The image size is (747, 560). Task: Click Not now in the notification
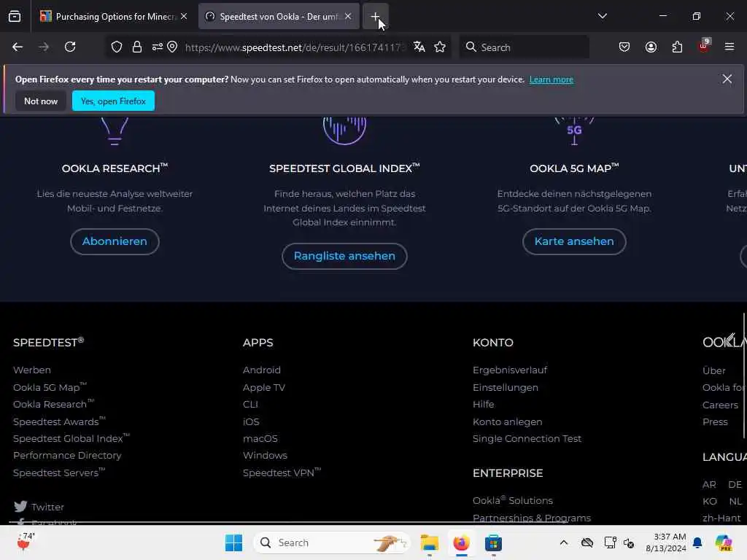(x=41, y=101)
